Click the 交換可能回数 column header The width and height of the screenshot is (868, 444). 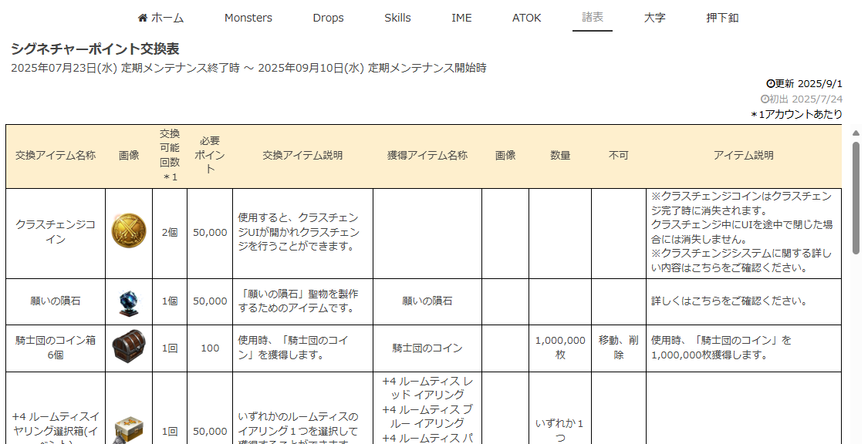pos(170,156)
